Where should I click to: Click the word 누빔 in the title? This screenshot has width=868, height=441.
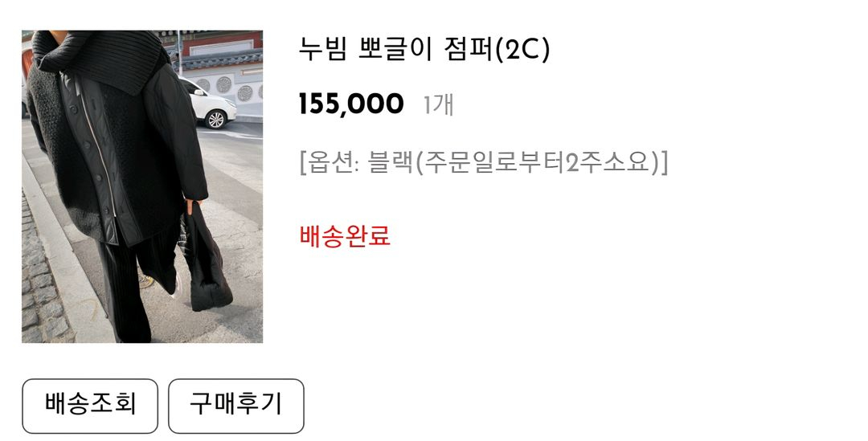pos(323,49)
